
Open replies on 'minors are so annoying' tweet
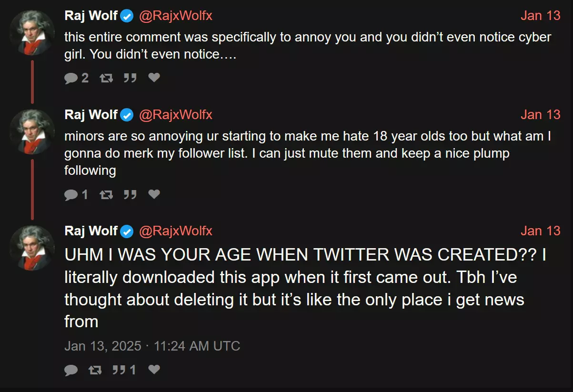(76, 194)
